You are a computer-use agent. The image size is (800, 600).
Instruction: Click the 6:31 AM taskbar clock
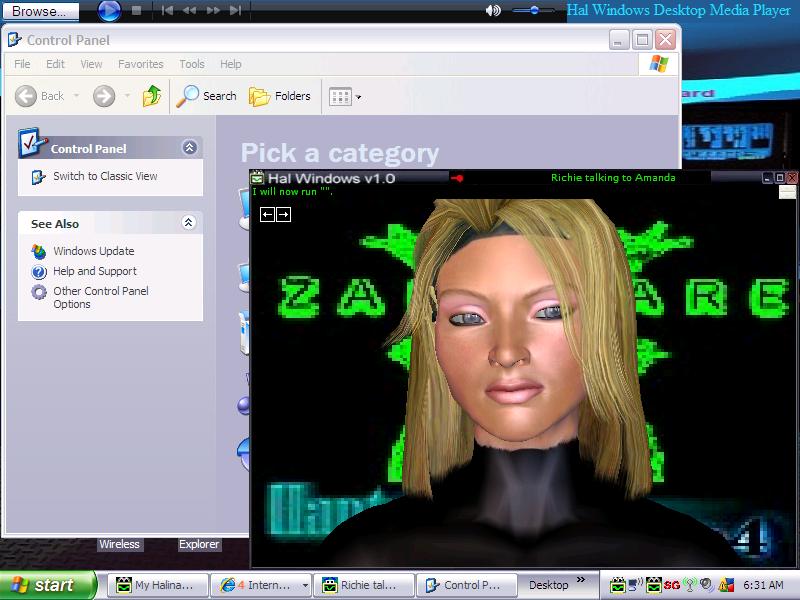tap(763, 585)
